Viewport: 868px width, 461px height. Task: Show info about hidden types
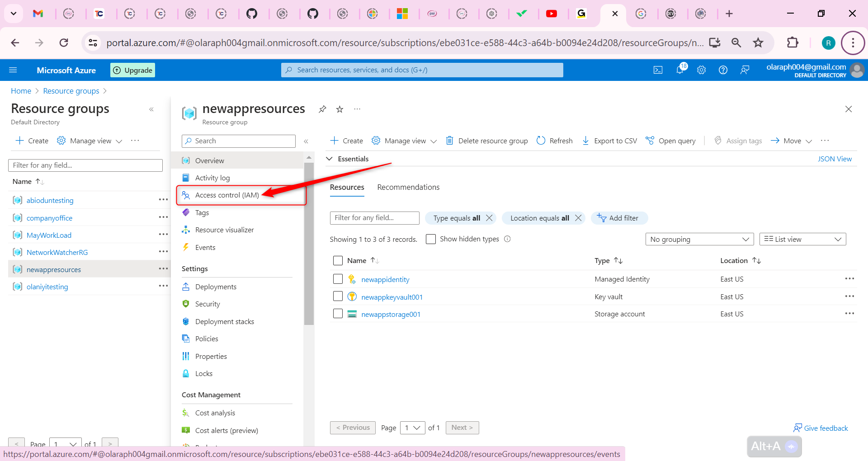click(x=507, y=239)
